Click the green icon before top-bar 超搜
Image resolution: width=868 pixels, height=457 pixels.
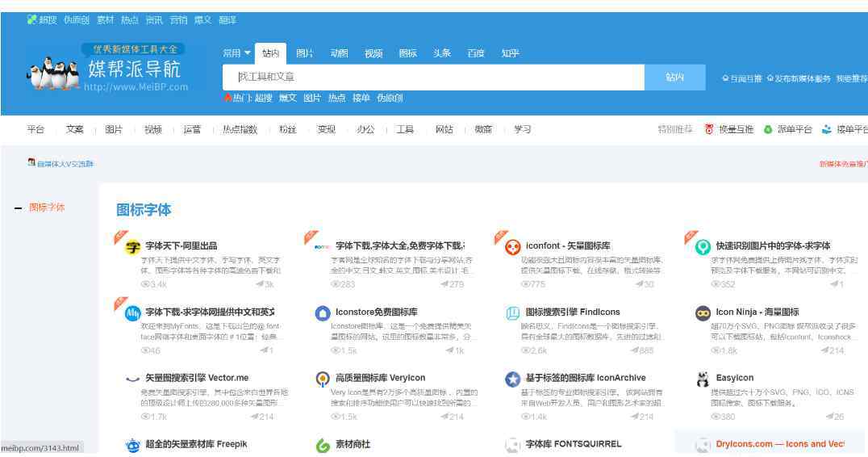click(x=31, y=20)
